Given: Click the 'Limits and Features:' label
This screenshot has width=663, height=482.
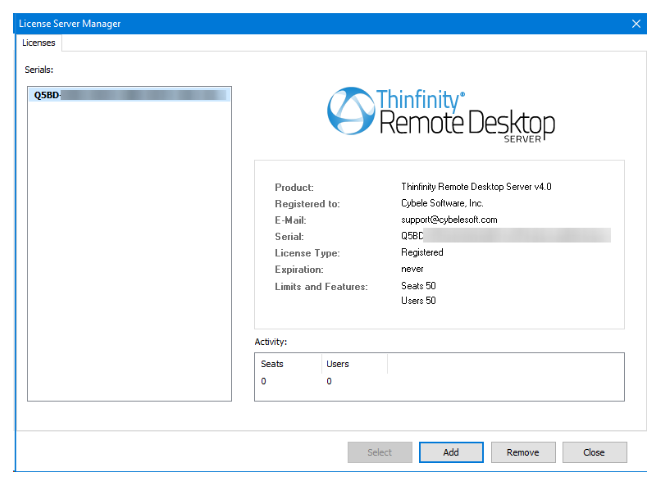Looking at the screenshot, I should click(321, 287).
